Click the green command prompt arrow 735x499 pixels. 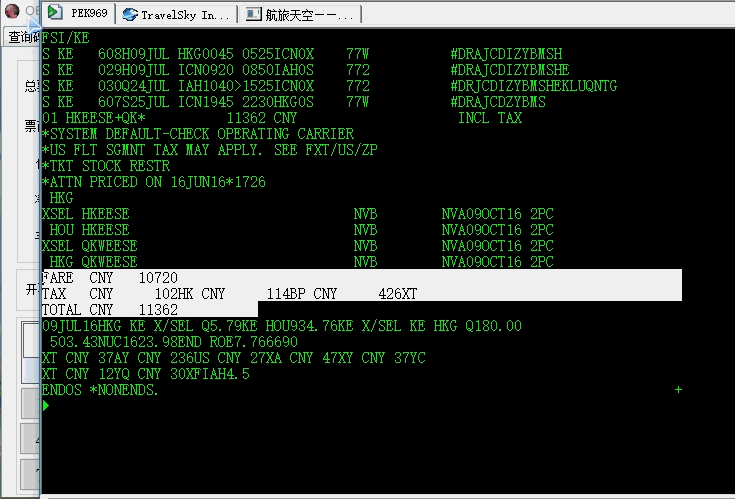[x=46, y=406]
